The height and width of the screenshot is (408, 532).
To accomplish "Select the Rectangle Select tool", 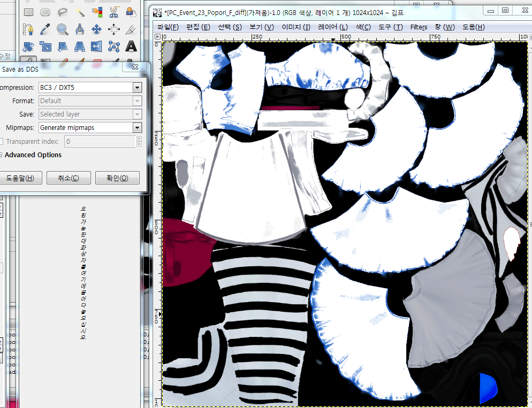I will click(29, 12).
